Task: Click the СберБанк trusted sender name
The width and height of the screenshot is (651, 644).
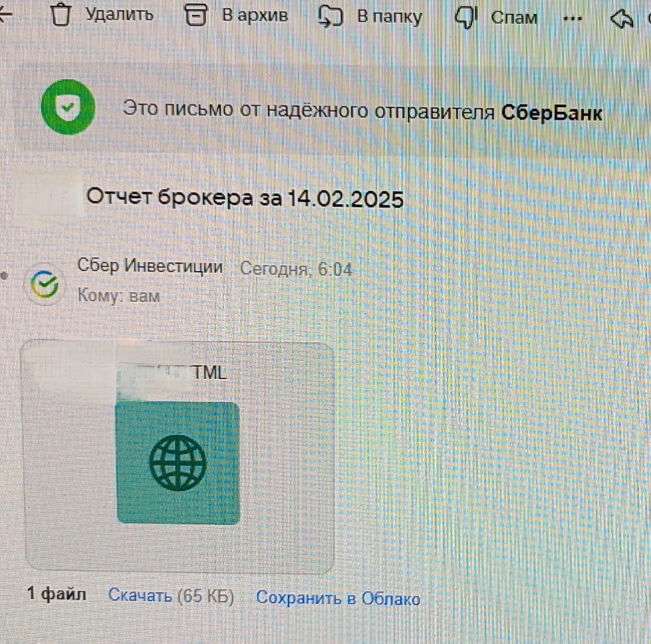Action: coord(552,113)
